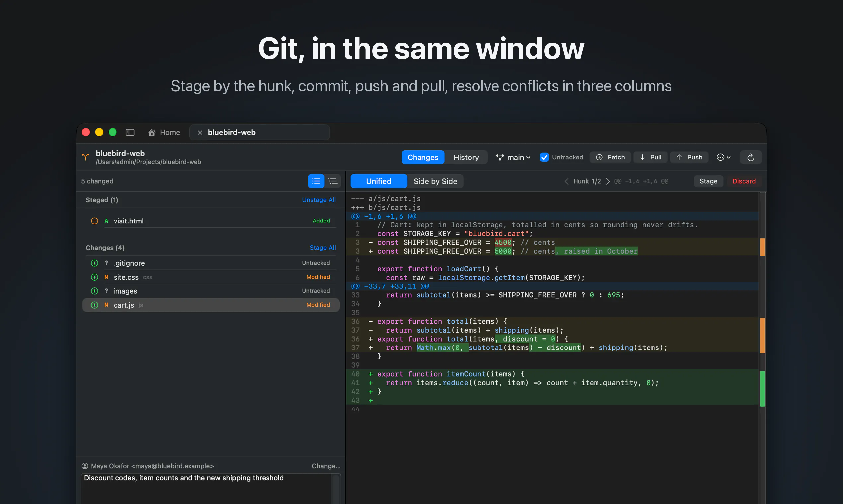
Task: Click the author avatar icon
Action: pyautogui.click(x=85, y=466)
